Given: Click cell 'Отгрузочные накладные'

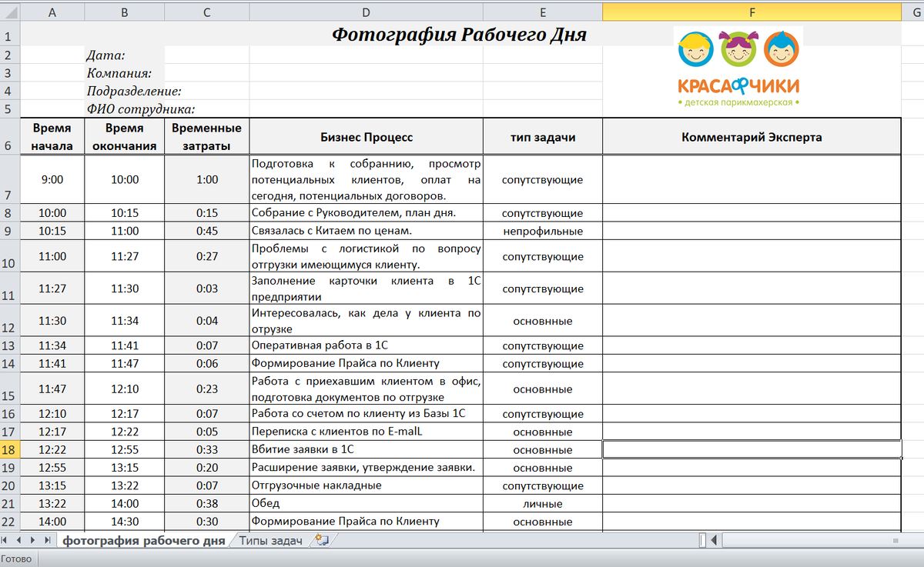Looking at the screenshot, I should click(366, 485).
